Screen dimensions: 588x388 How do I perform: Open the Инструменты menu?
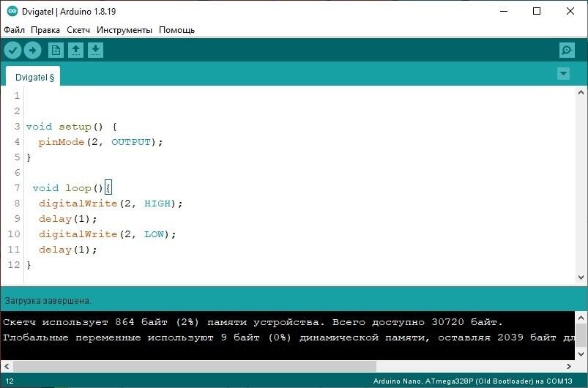[x=124, y=30]
